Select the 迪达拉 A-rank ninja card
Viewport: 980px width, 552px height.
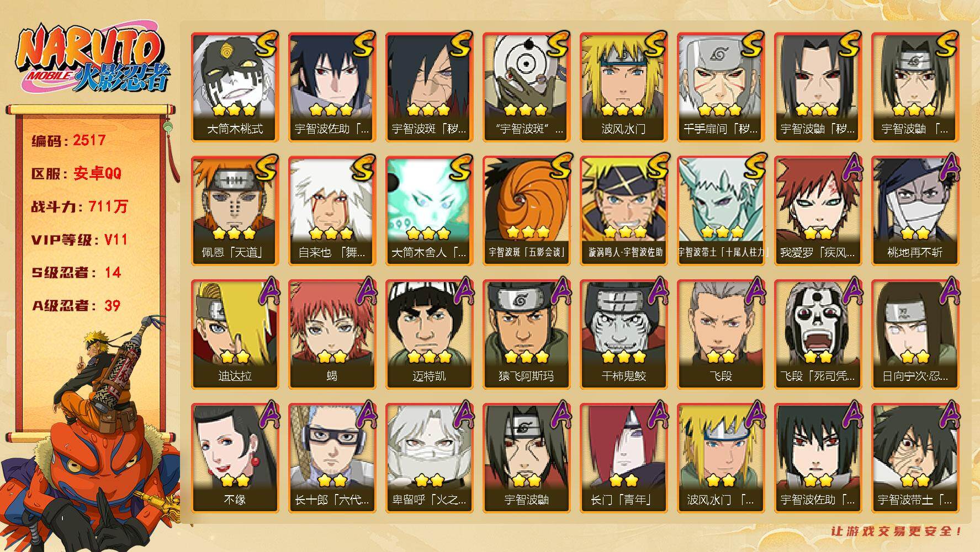coord(235,335)
